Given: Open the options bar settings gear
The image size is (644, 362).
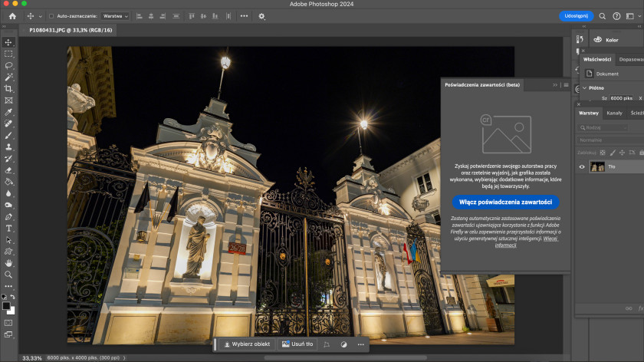Looking at the screenshot, I should tap(261, 16).
